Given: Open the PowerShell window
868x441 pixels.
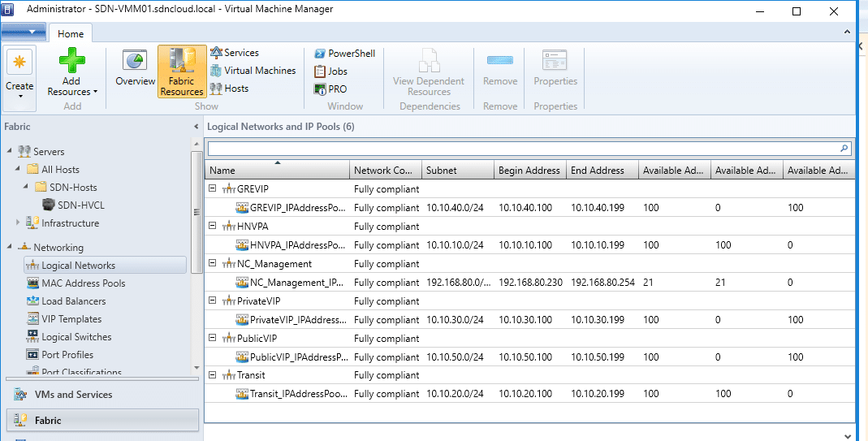Looking at the screenshot, I should pyautogui.click(x=344, y=53).
